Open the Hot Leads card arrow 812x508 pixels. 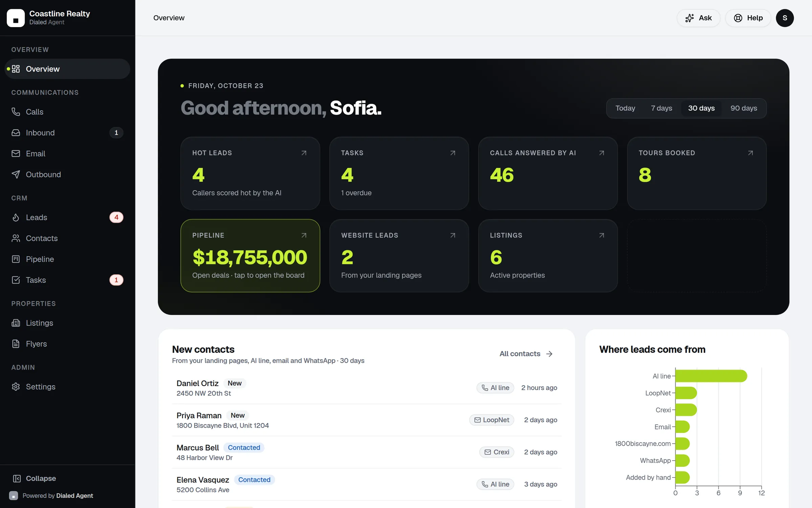(304, 153)
